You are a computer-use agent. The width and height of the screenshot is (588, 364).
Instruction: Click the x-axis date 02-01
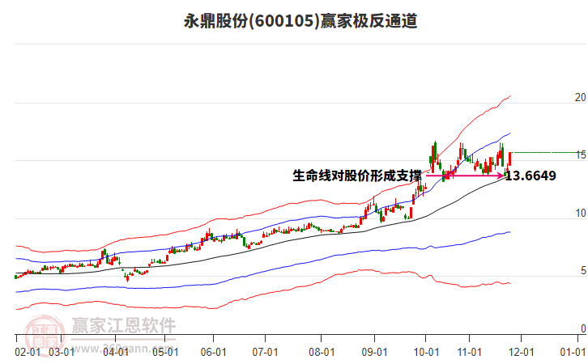point(28,353)
